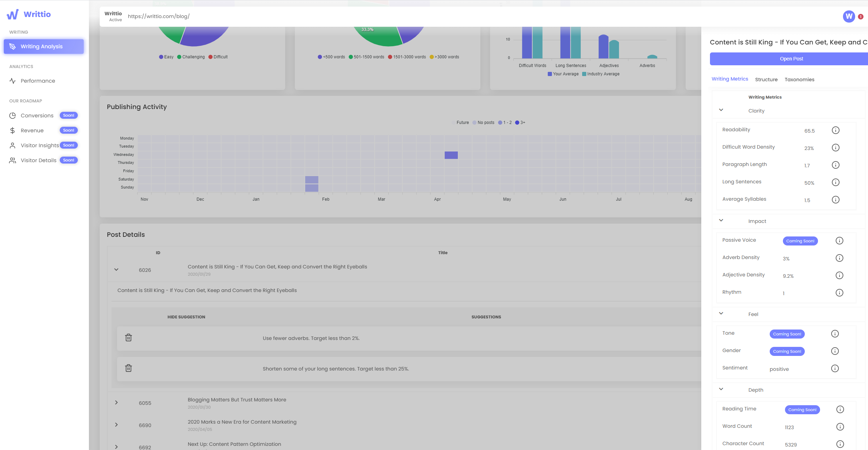The height and width of the screenshot is (450, 868).
Task: Toggle the <500 words legend item
Action: click(331, 57)
